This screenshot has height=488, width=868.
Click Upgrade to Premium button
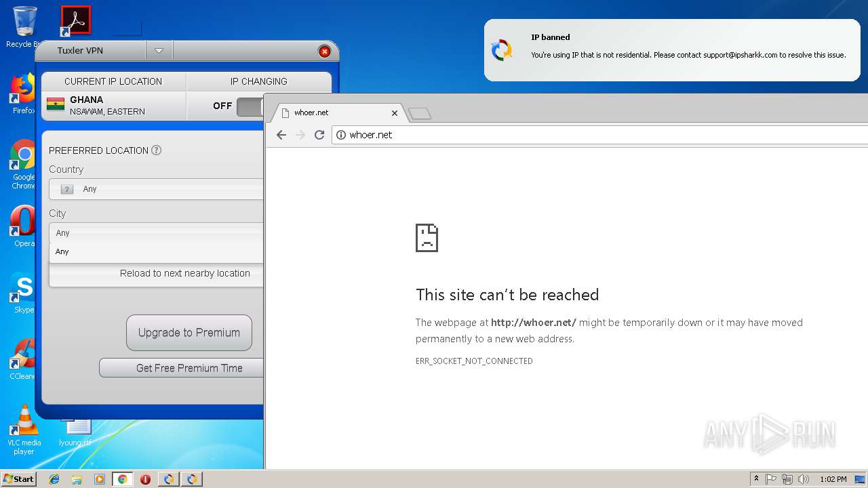189,333
